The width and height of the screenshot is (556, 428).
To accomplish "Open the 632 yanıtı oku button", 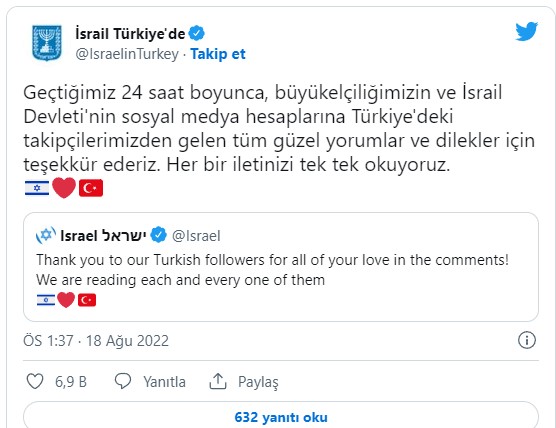I will [281, 415].
